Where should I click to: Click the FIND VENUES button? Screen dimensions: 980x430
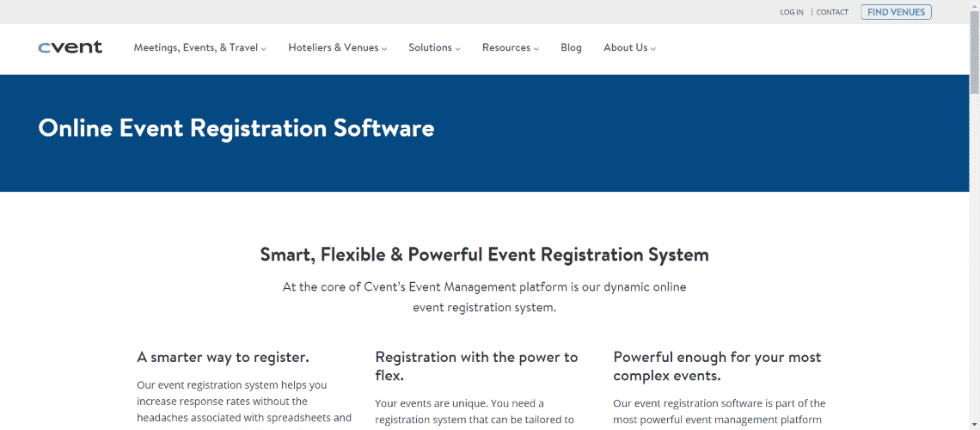897,12
